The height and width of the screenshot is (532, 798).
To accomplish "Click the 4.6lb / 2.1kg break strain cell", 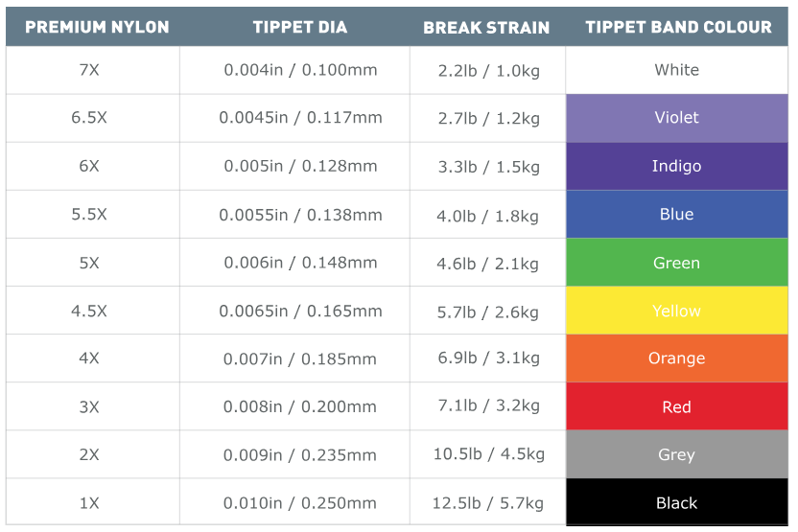I will (487, 263).
